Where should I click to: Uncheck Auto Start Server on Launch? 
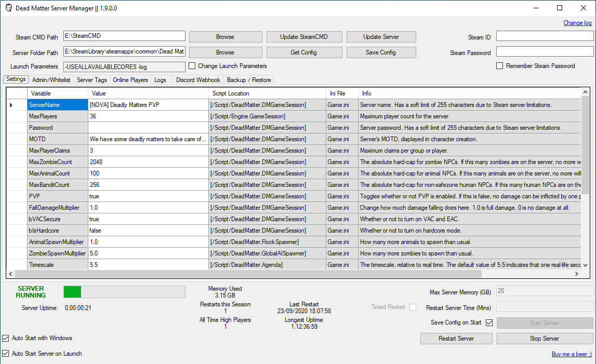5,353
